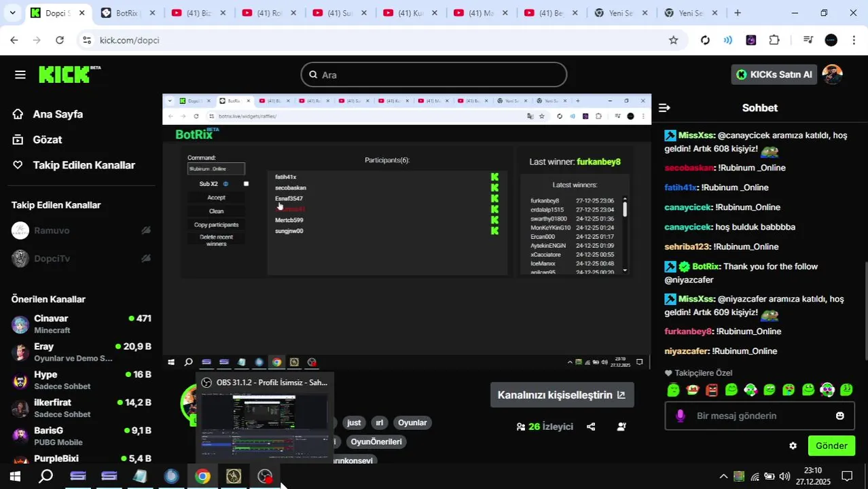Click the user icon right of share
Image resolution: width=868 pixels, height=489 pixels.
(621, 427)
